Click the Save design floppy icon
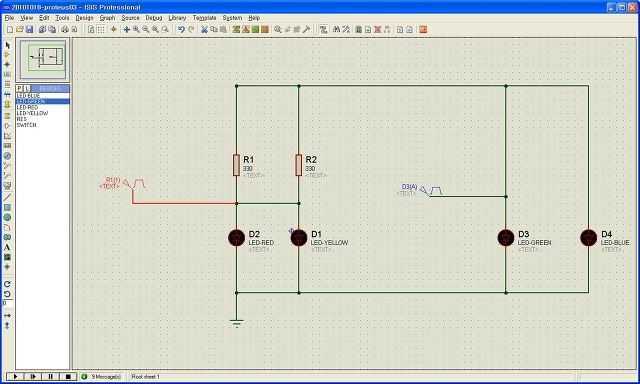640x384 pixels. [x=29, y=29]
